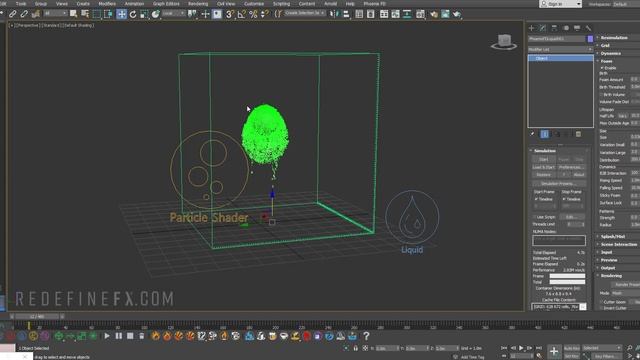Open the Animation menu

tap(134, 4)
